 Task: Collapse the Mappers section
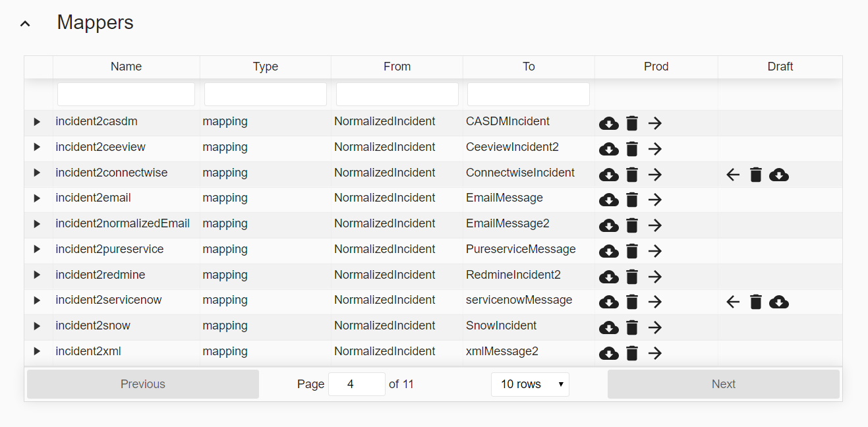pyautogui.click(x=25, y=24)
